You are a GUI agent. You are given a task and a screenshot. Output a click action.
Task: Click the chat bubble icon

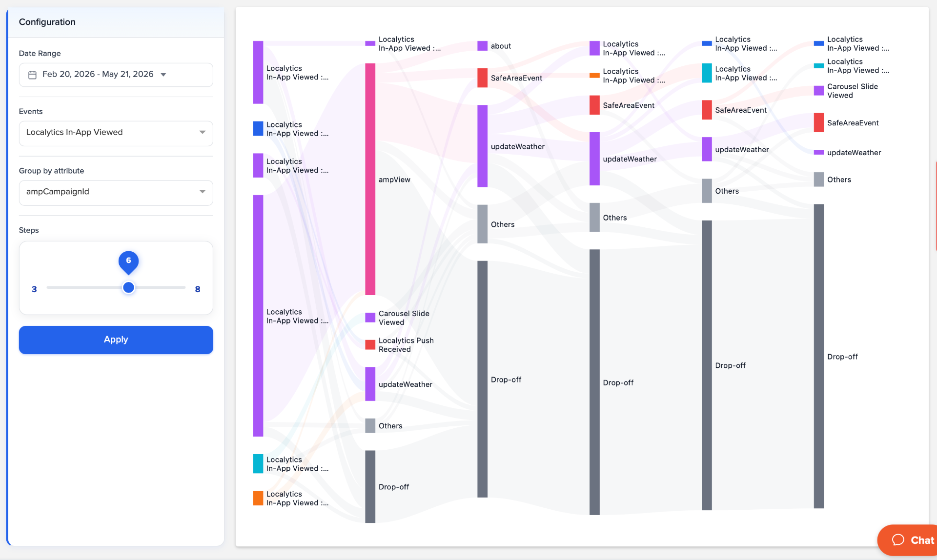click(898, 540)
